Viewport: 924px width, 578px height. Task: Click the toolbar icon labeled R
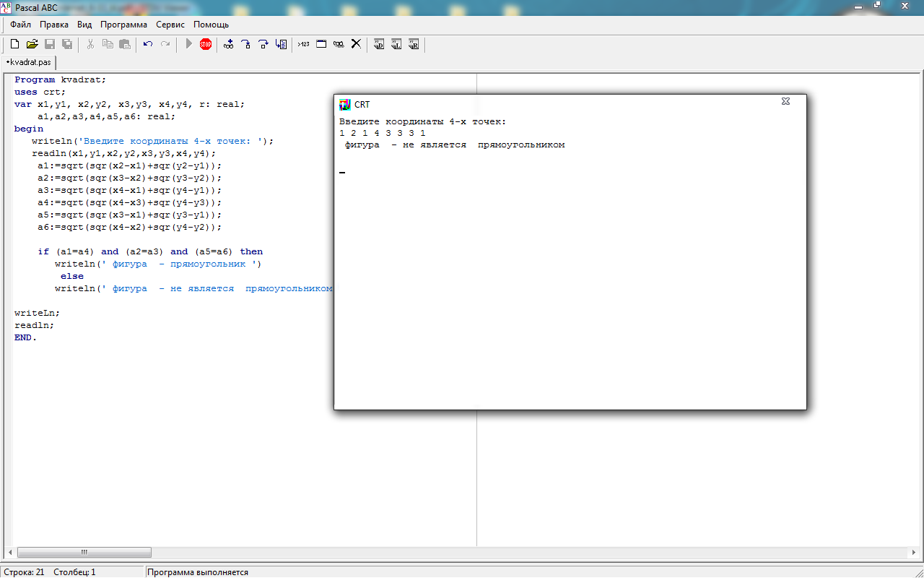point(414,44)
